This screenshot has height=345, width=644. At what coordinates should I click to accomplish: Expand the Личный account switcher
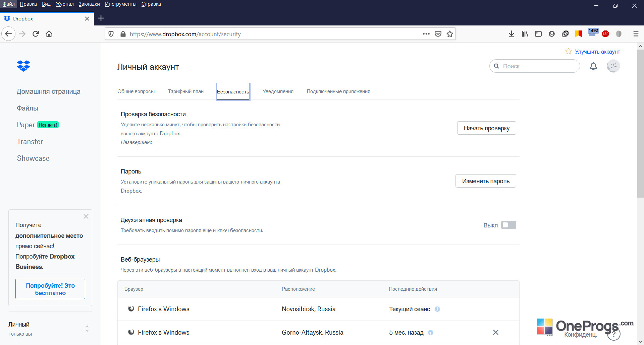point(87,329)
